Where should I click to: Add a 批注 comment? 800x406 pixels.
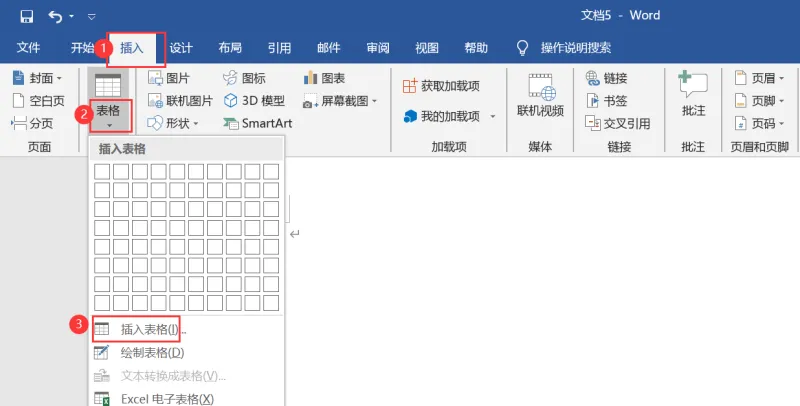[693, 95]
